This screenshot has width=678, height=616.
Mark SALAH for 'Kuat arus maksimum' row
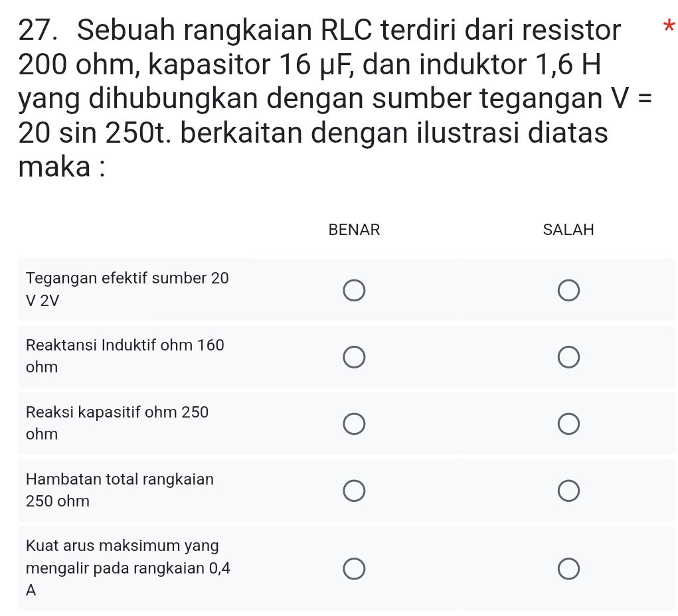[x=568, y=568]
